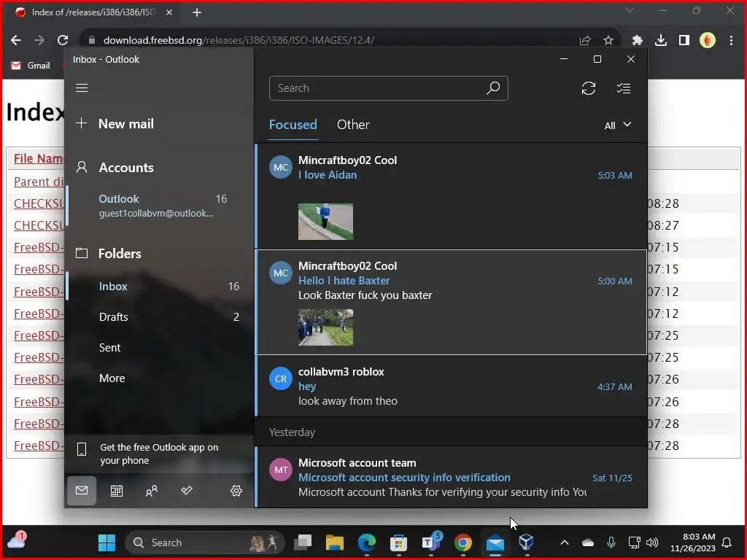Image resolution: width=747 pixels, height=560 pixels.
Task: Open the To Do checkmark icon
Action: 187,491
